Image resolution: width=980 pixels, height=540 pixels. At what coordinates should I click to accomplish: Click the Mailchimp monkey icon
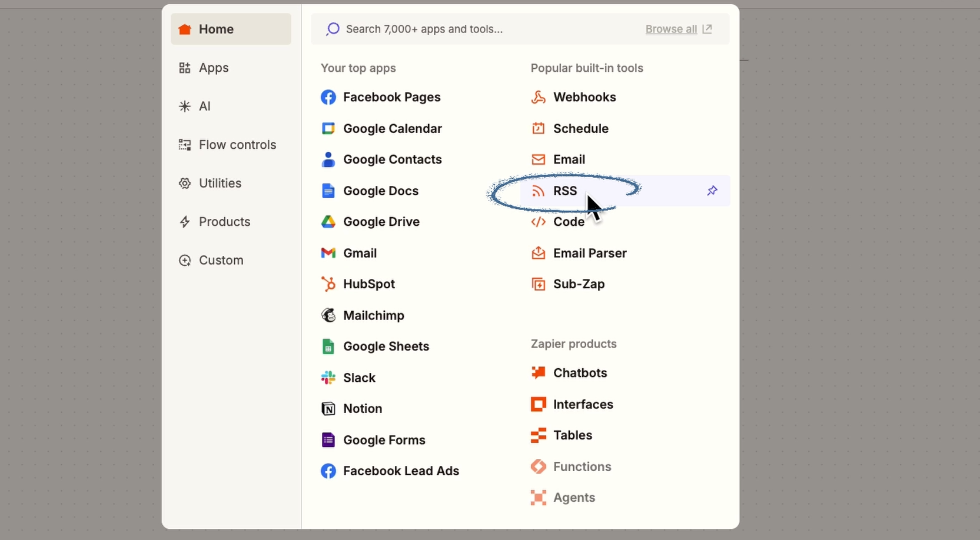(328, 315)
